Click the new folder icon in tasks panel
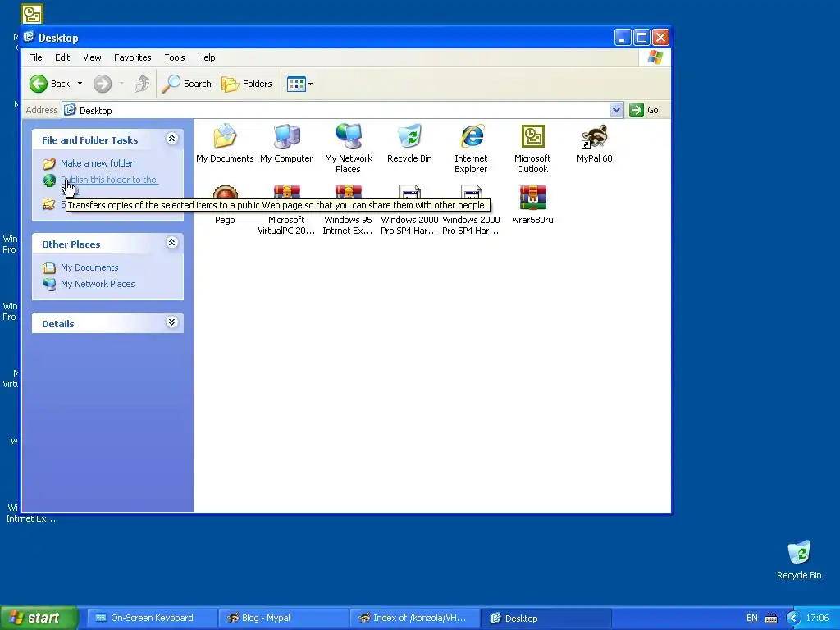This screenshot has height=630, width=840. tap(49, 163)
